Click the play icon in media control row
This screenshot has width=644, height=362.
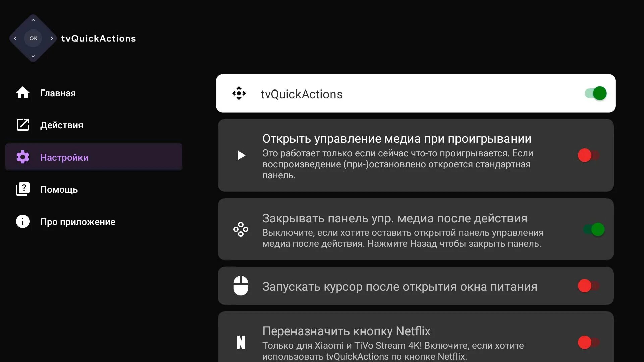[x=241, y=155]
